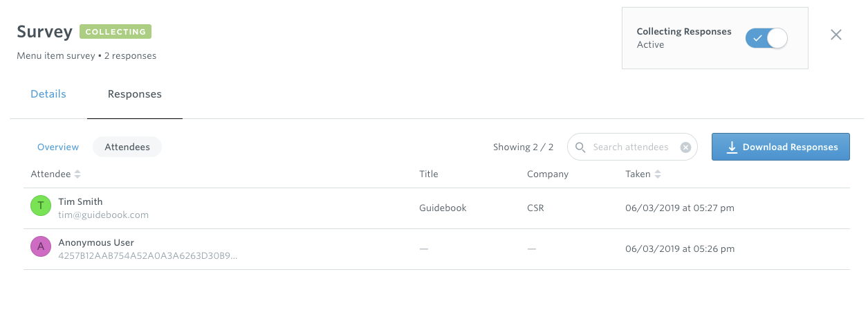Sort by the Attendee column arrows
This screenshot has height=317, width=868.
point(77,174)
